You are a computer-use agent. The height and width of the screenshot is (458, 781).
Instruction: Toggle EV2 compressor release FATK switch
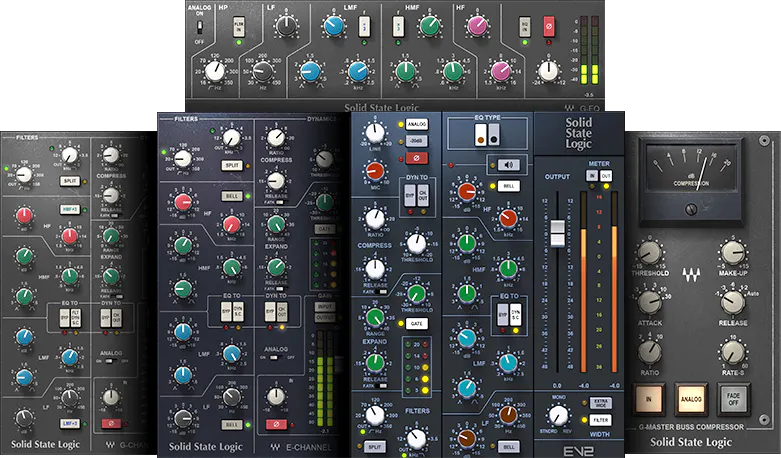click(x=382, y=292)
